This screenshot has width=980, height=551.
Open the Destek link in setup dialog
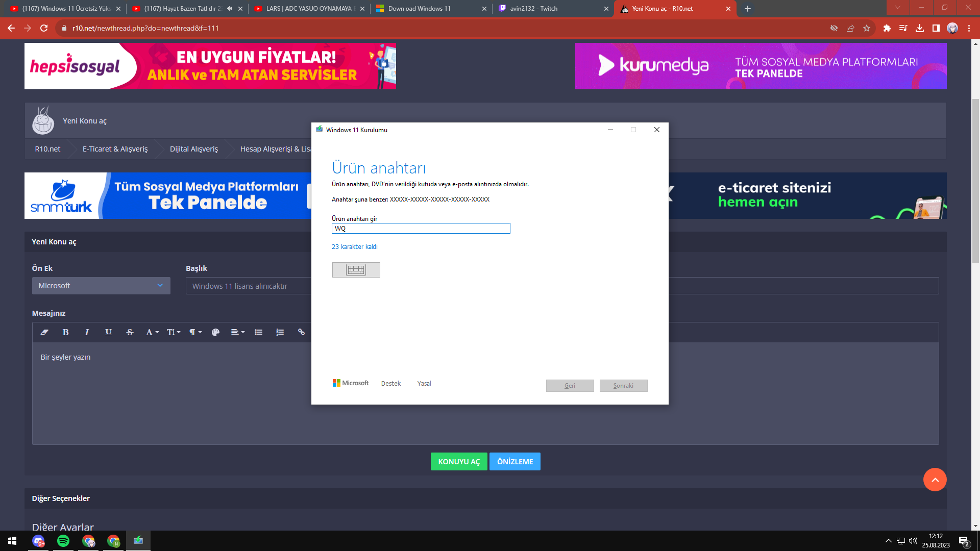(x=391, y=384)
